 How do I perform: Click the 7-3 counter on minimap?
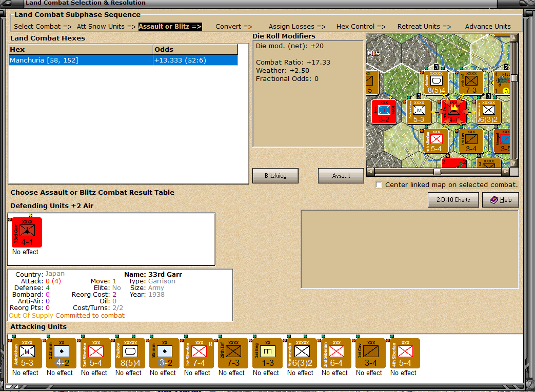pos(471,82)
